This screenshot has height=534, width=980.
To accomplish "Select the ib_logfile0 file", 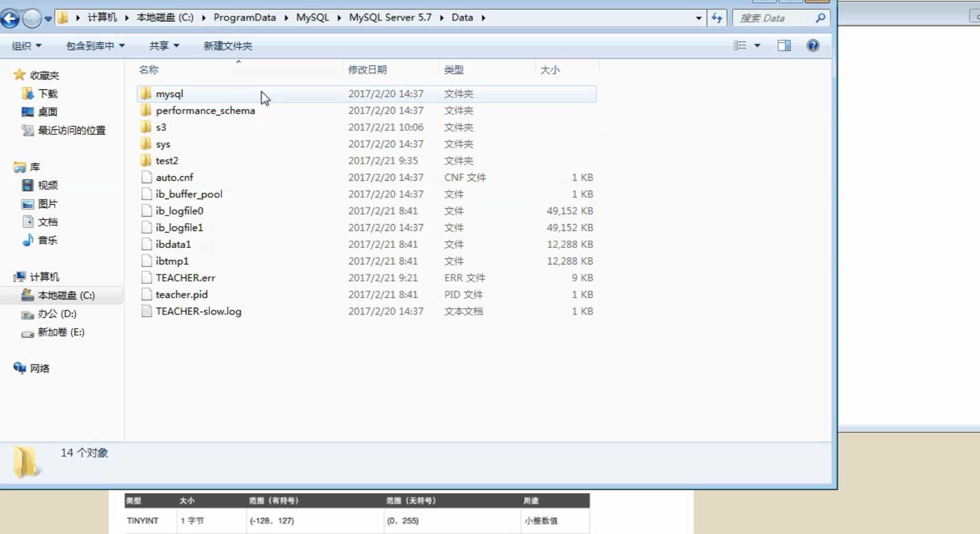I will point(179,210).
